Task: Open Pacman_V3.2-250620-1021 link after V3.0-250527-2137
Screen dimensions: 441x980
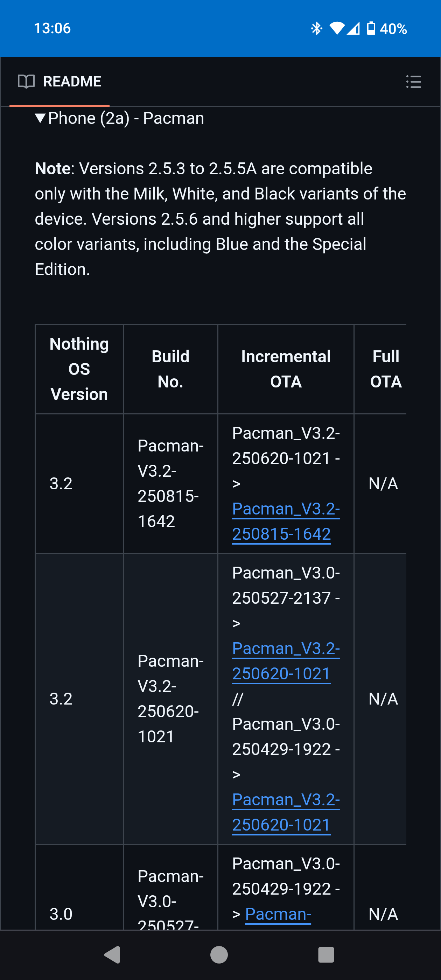Action: (x=285, y=661)
